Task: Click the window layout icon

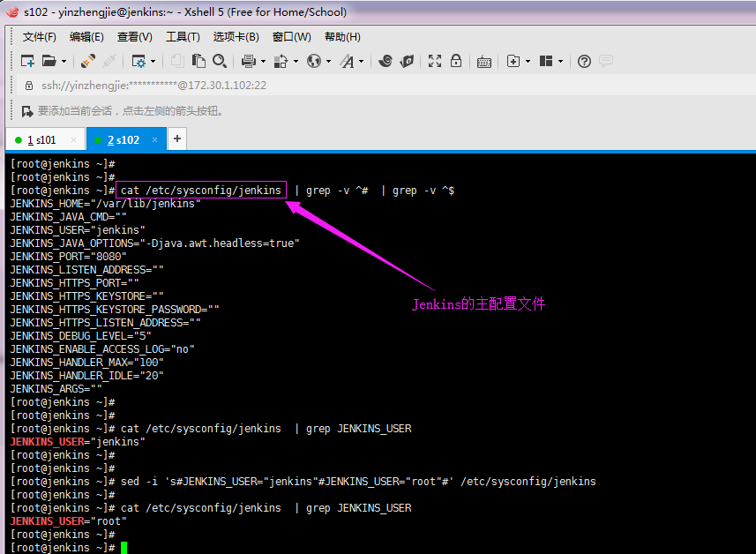Action: (546, 61)
